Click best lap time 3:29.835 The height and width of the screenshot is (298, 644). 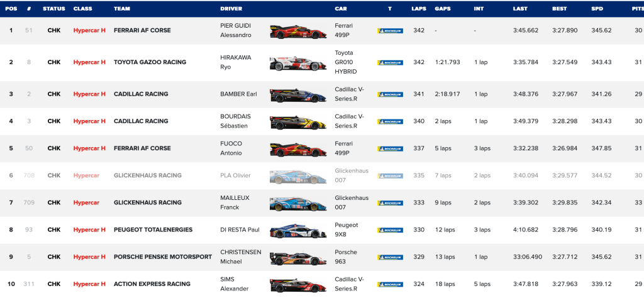point(565,202)
